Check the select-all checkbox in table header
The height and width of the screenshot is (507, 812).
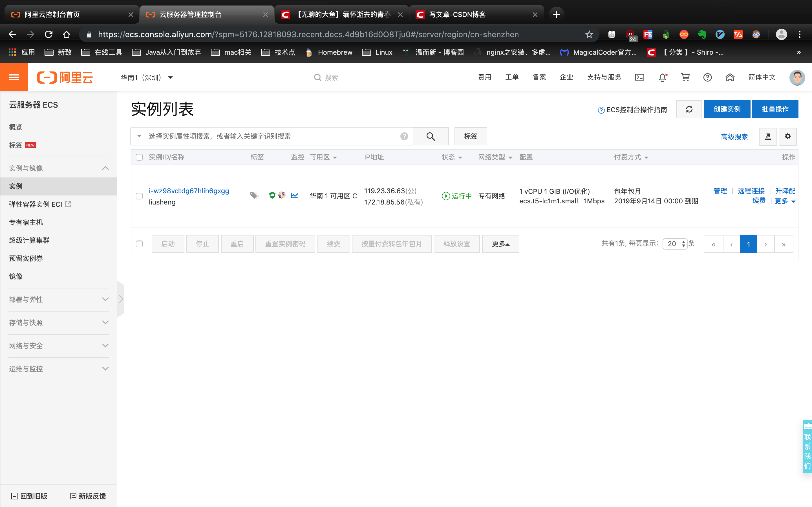[139, 157]
